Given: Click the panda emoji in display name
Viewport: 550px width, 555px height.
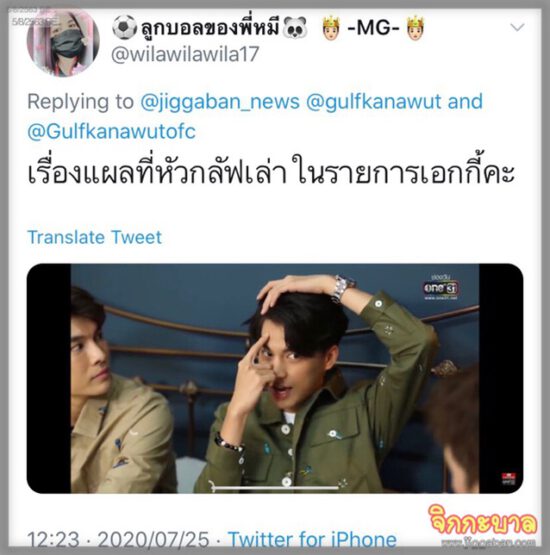Looking at the screenshot, I should tap(295, 28).
